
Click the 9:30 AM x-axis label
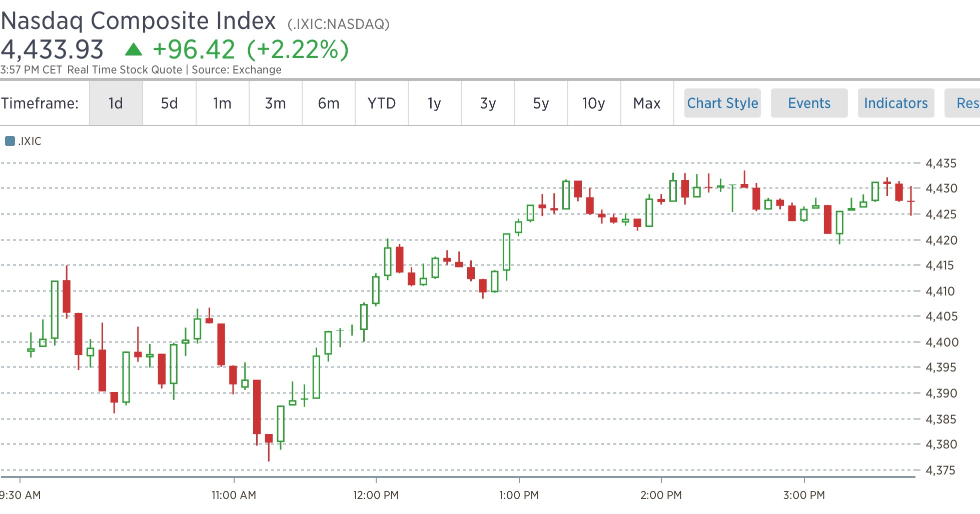[21, 495]
